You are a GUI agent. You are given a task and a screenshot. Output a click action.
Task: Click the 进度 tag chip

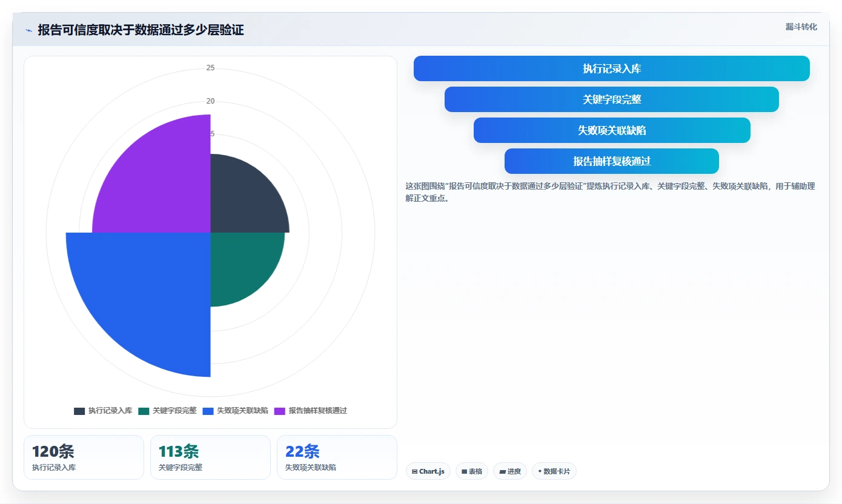pyautogui.click(x=510, y=471)
